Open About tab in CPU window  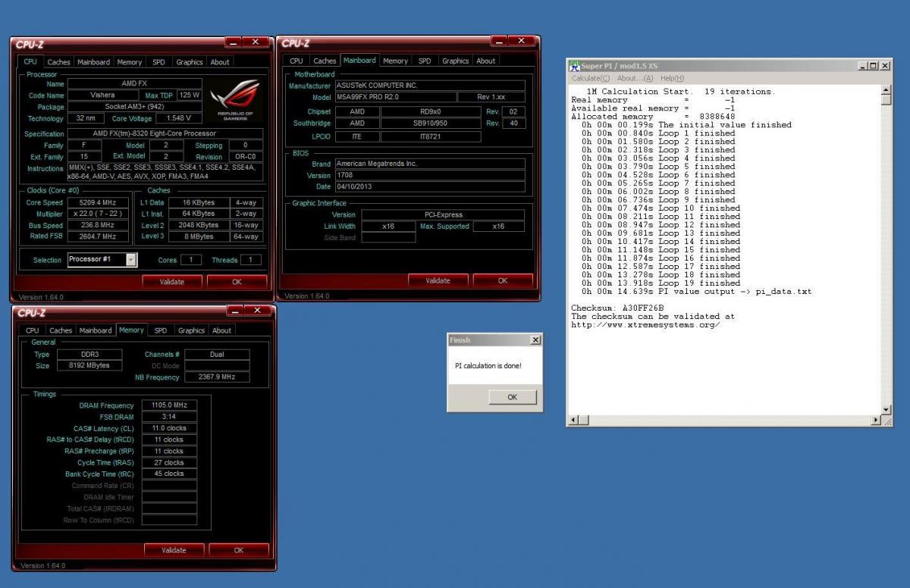220,62
